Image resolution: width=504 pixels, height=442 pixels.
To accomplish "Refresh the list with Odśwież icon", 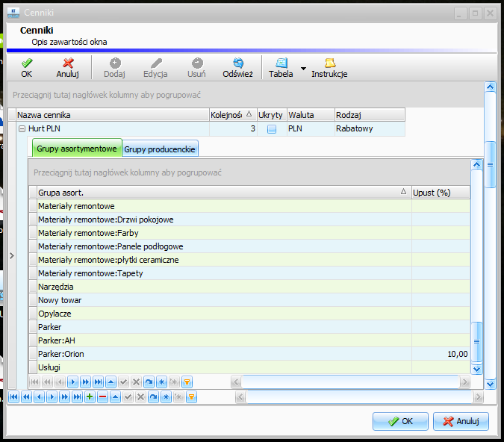I will (238, 63).
